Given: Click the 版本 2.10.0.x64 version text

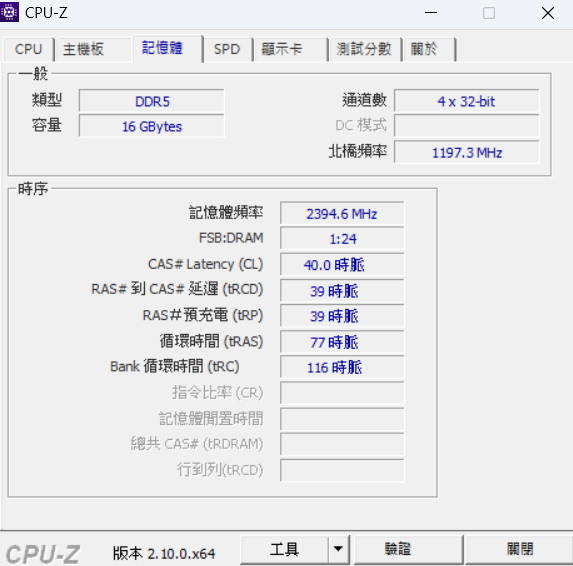Looking at the screenshot, I should (164, 553).
